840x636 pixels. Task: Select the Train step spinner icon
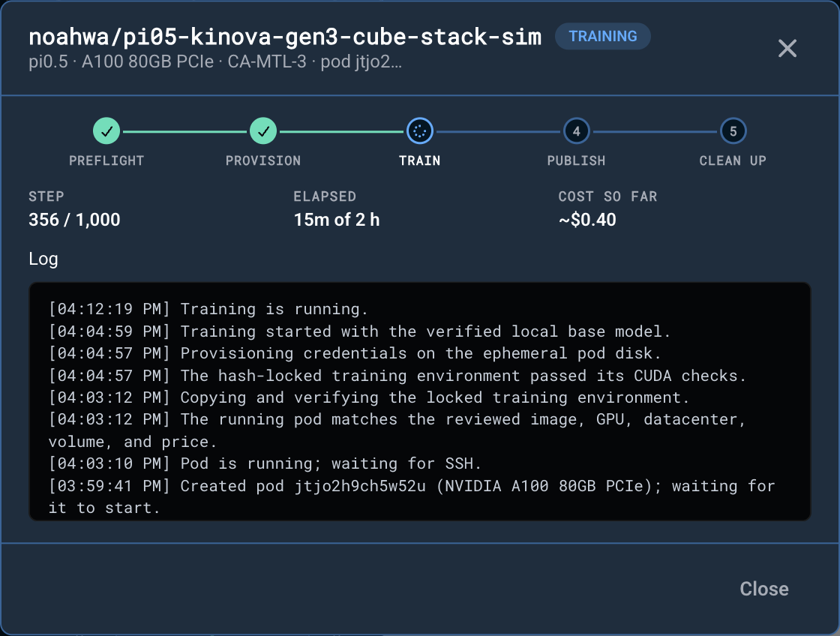[419, 130]
